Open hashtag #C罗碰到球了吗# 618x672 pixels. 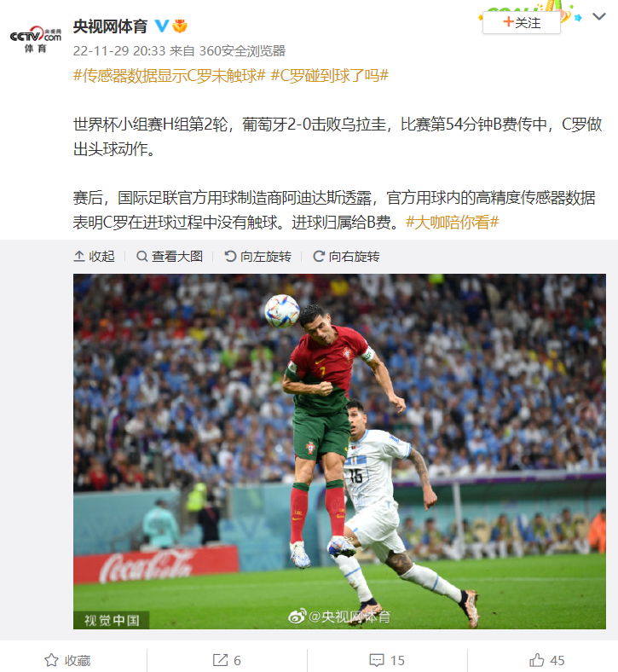coord(330,75)
